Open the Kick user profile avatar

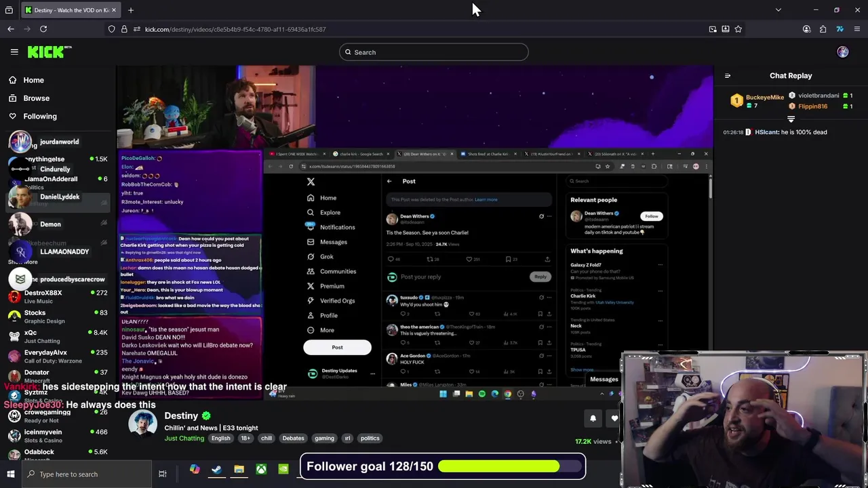coord(843,52)
